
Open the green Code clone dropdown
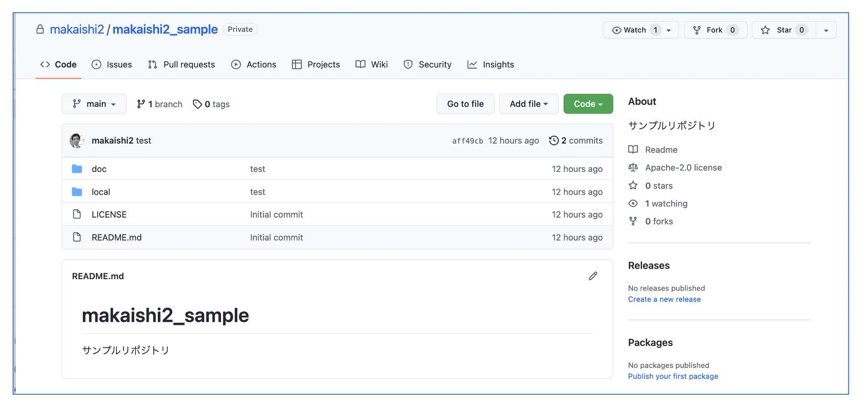[x=588, y=104]
